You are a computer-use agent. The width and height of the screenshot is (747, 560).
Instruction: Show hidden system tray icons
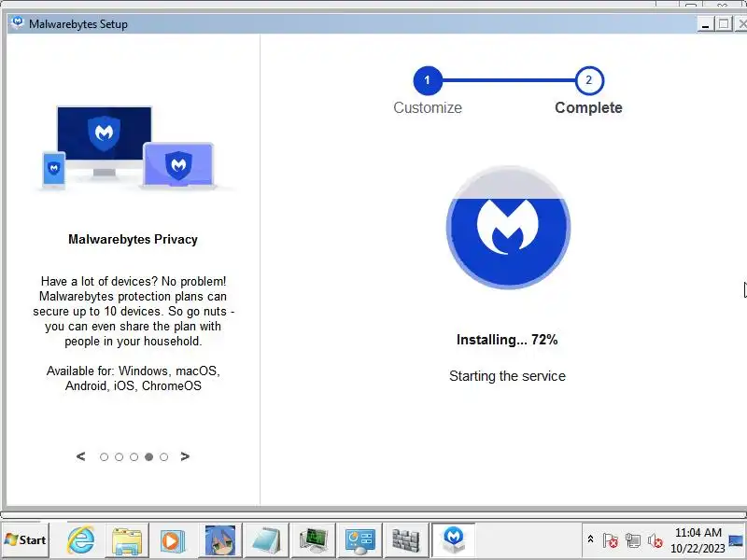click(x=590, y=539)
